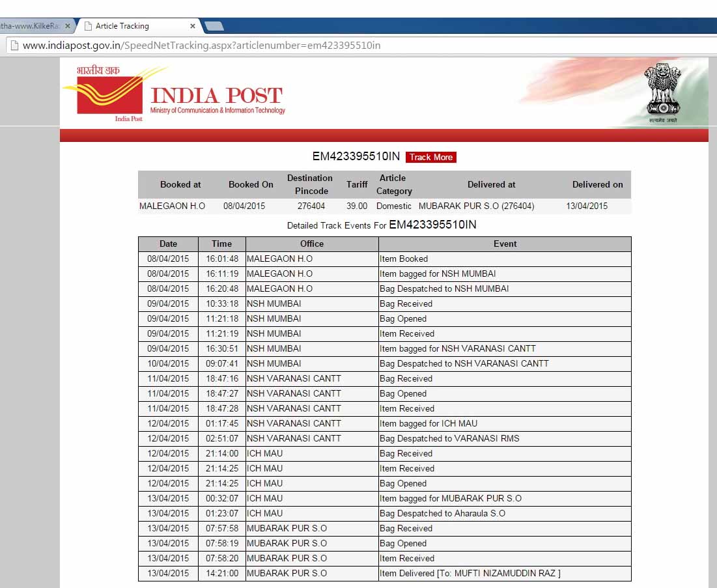717x588 pixels.
Task: Click Item Delivered to MUFTI NIZAMUDDIN RAZ event
Action: point(505,574)
